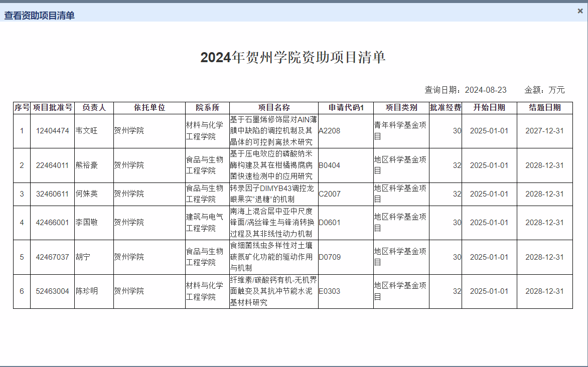Click the 查询日期 2024-08-23 text
Viewport: 588px width, 367px height.
(466, 90)
